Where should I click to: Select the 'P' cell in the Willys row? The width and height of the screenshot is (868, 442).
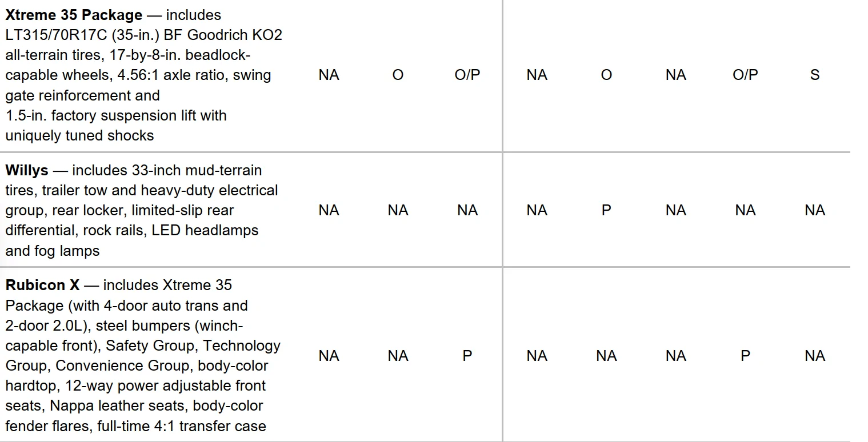click(x=606, y=210)
